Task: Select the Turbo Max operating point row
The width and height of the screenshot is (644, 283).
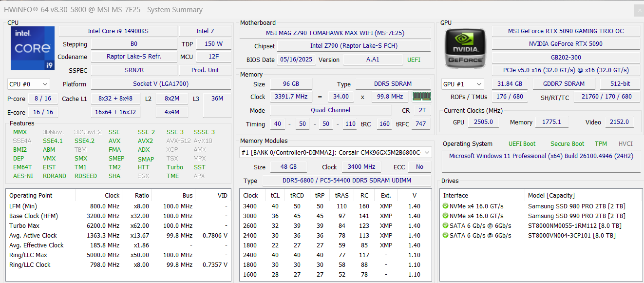Action: pyautogui.click(x=117, y=226)
